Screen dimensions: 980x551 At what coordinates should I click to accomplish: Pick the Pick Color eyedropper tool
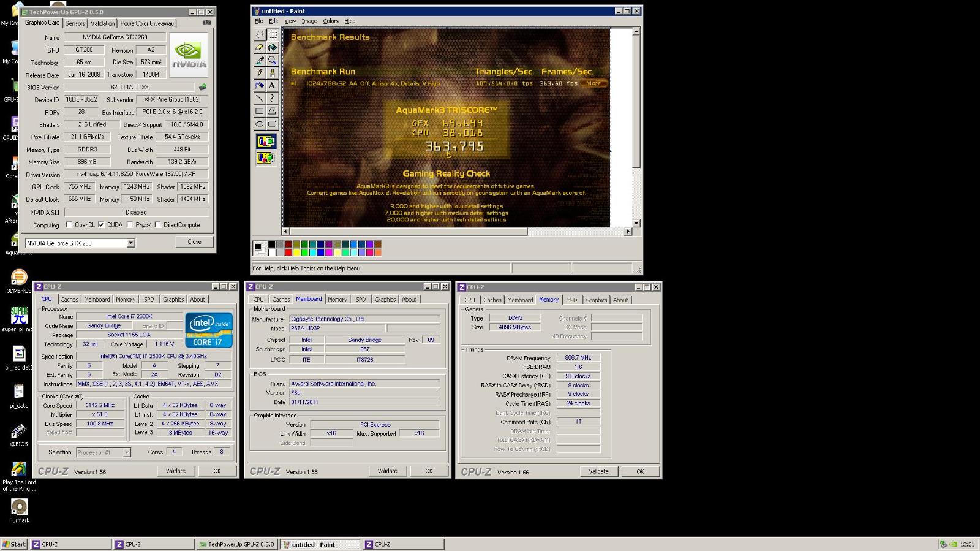tap(260, 60)
